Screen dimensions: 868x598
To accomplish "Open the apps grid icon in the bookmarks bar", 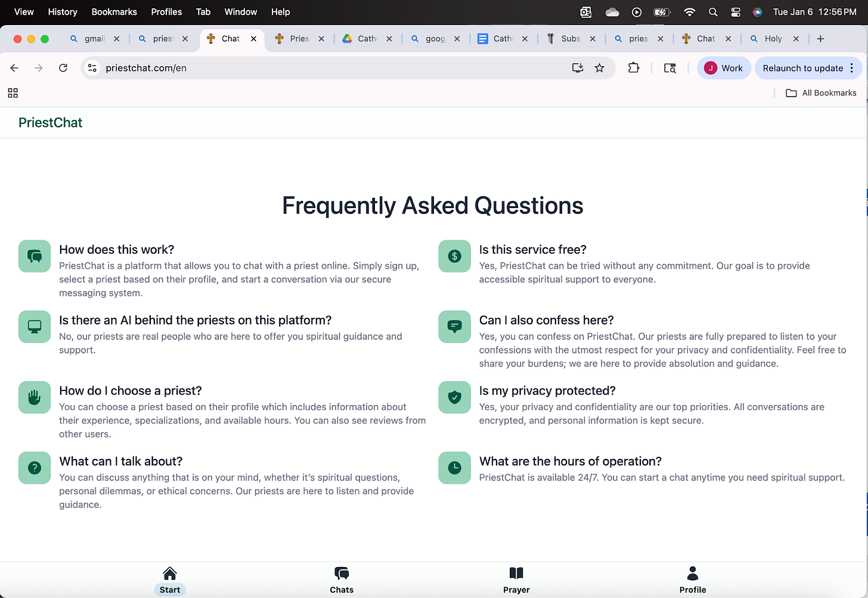I will click(13, 93).
